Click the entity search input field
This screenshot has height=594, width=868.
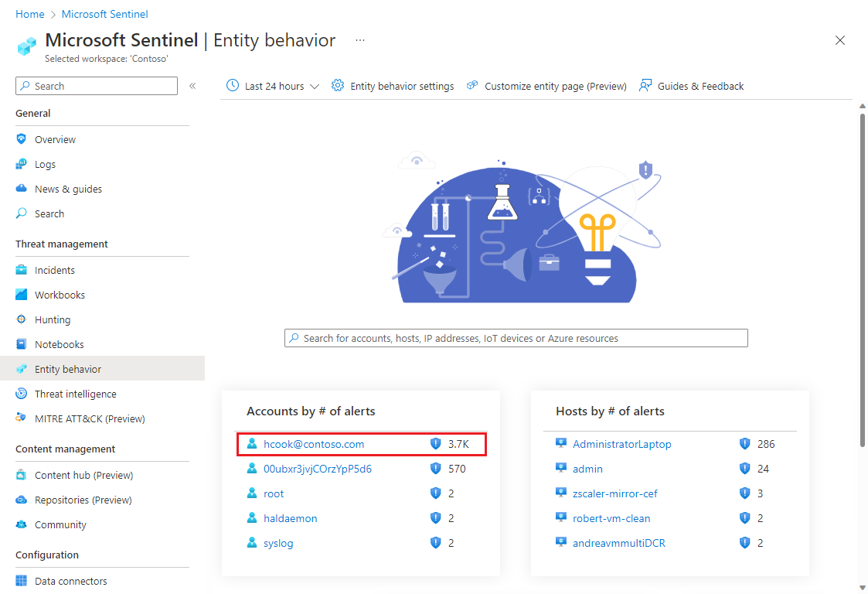(516, 338)
